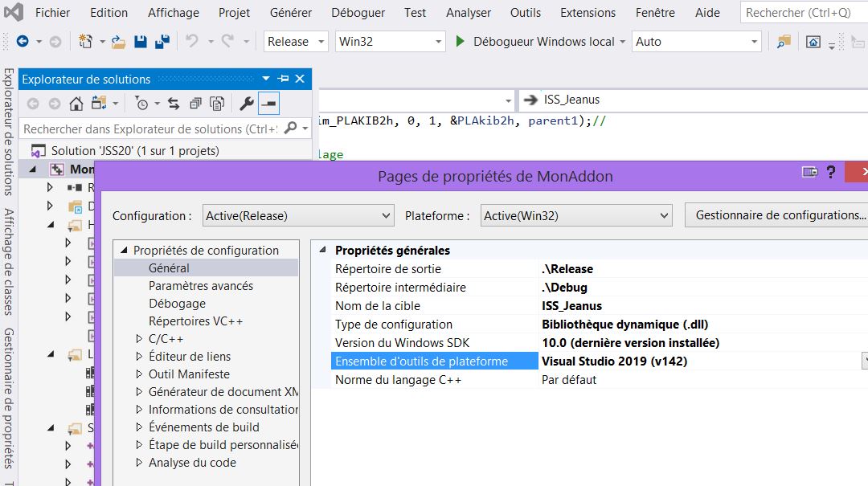This screenshot has width=868, height=486.
Task: Click the green Start Debugging play icon
Action: coord(460,42)
